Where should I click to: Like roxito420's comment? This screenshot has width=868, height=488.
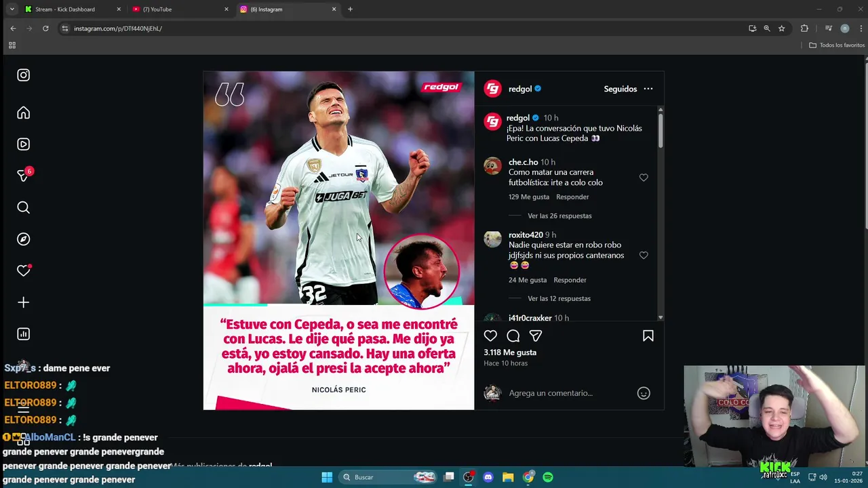point(644,256)
